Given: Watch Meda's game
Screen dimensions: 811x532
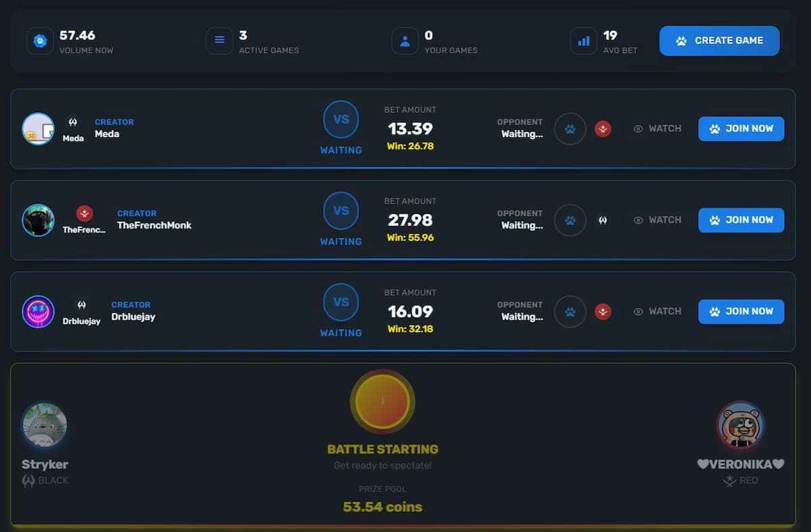Looking at the screenshot, I should (x=658, y=128).
